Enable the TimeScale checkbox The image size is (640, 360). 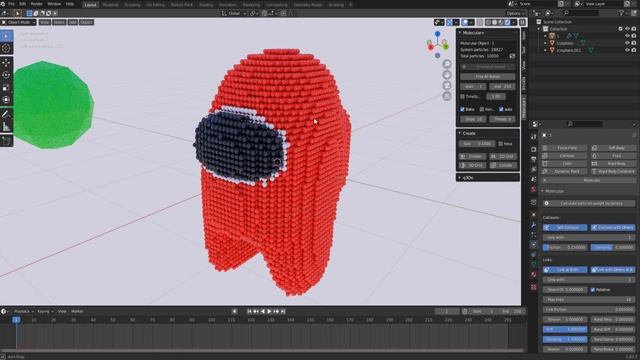coord(462,96)
